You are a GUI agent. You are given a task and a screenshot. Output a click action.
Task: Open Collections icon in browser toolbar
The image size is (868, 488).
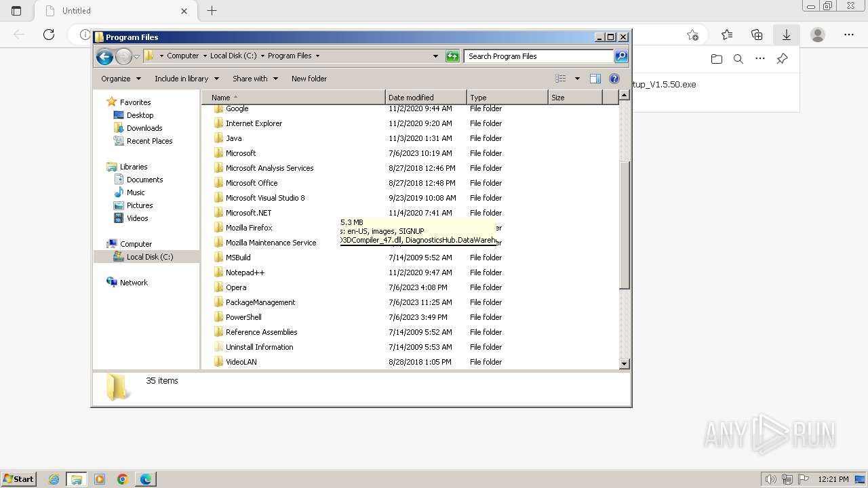757,35
